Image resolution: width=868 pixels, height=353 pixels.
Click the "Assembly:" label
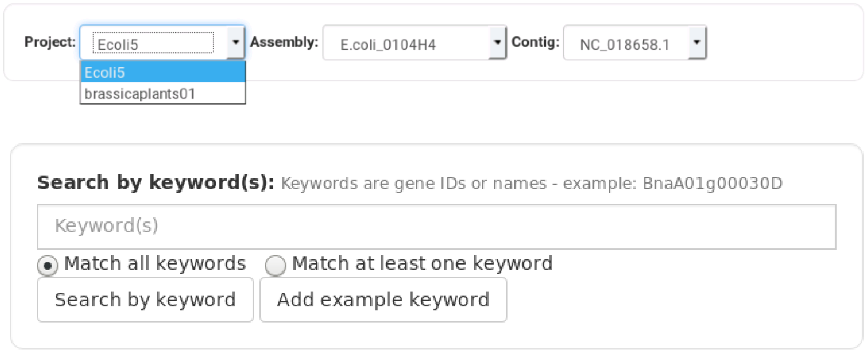tap(284, 42)
